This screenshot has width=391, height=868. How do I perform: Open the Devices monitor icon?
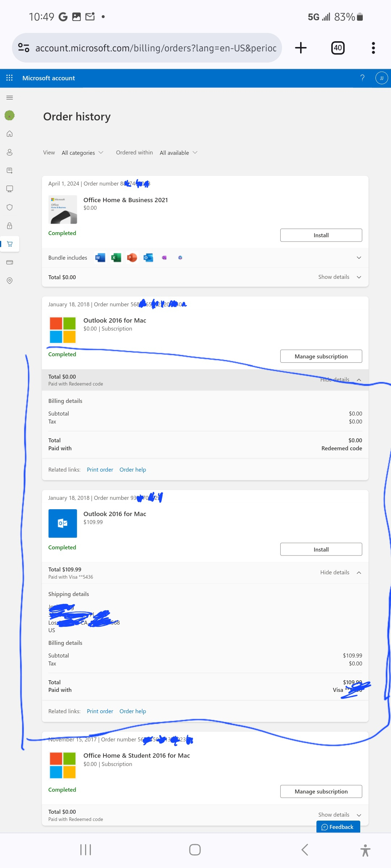(10, 189)
